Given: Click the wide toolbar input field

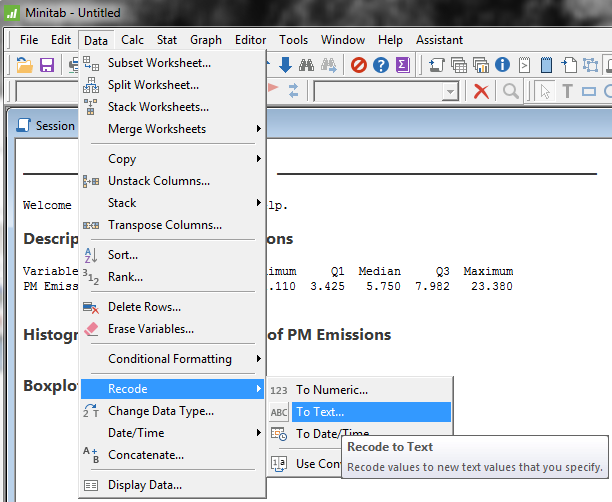Looking at the screenshot, I should [x=386, y=92].
